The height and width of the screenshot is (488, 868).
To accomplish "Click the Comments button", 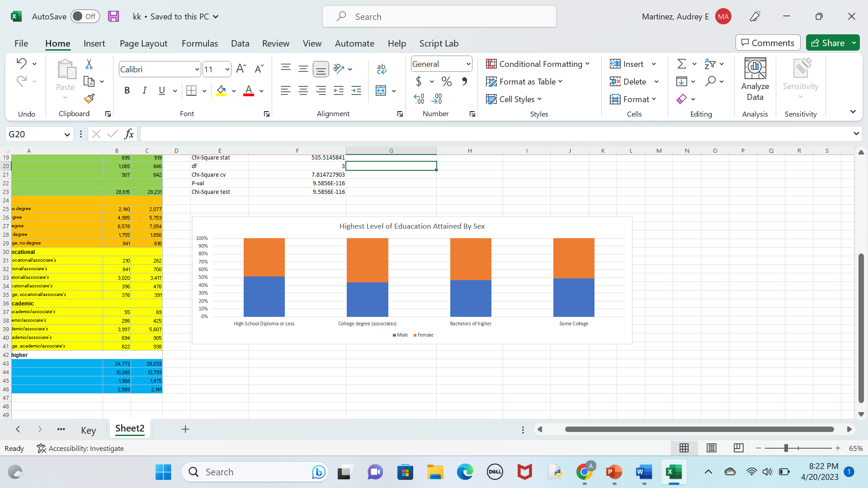I will click(767, 43).
